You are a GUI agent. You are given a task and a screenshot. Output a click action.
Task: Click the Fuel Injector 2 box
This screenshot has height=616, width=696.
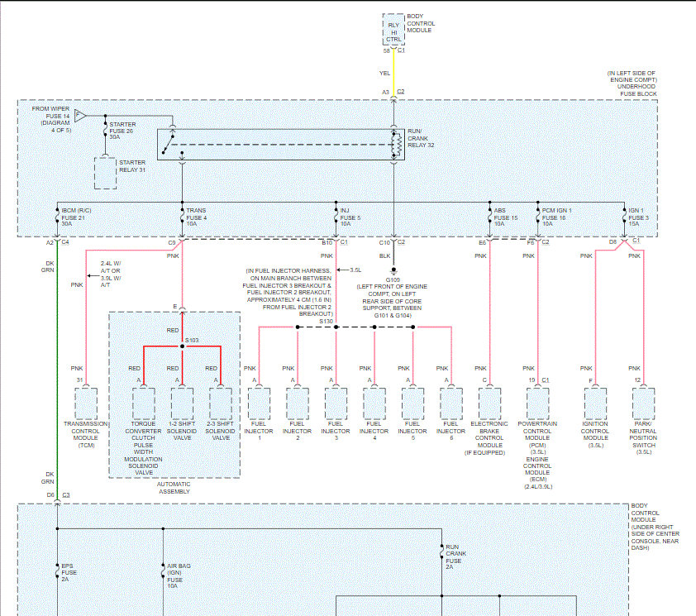point(298,404)
